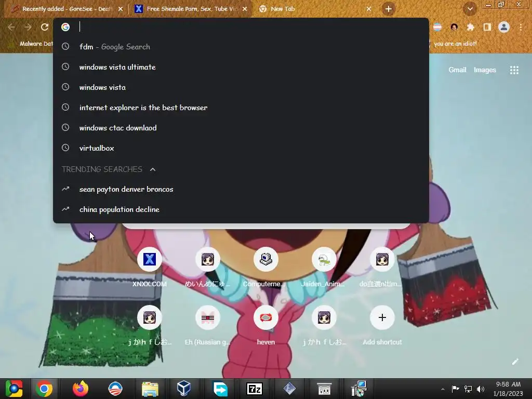This screenshot has width=532, height=399.
Task: Customize Chrome with the pencil icon
Action: [515, 362]
